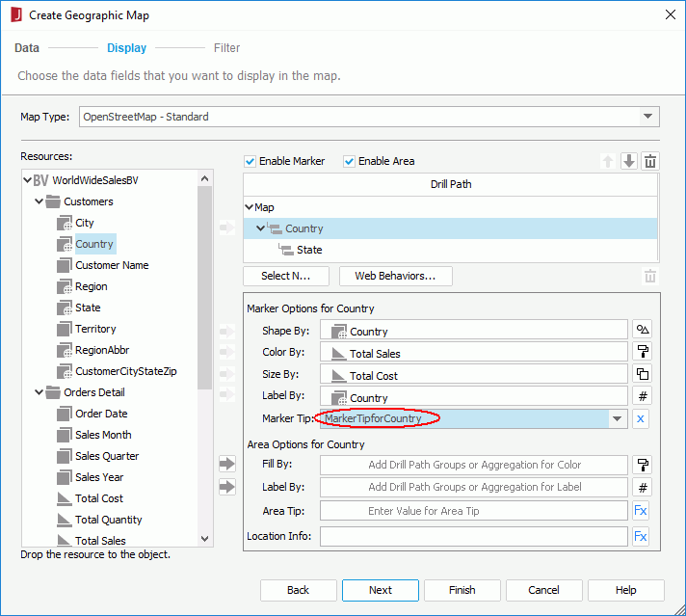
Task: Open the Map Type dropdown
Action: coord(647,117)
